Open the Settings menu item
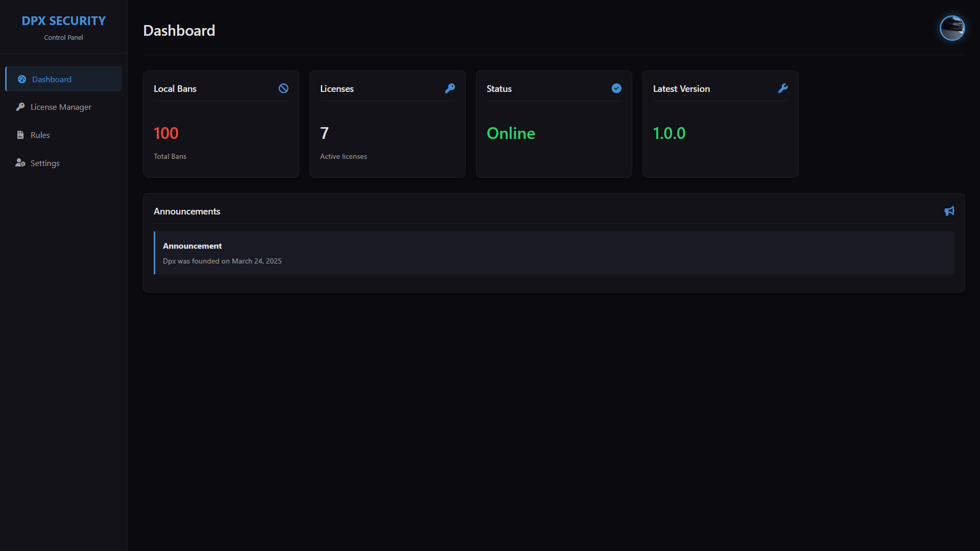This screenshot has height=551, width=980. click(x=45, y=163)
